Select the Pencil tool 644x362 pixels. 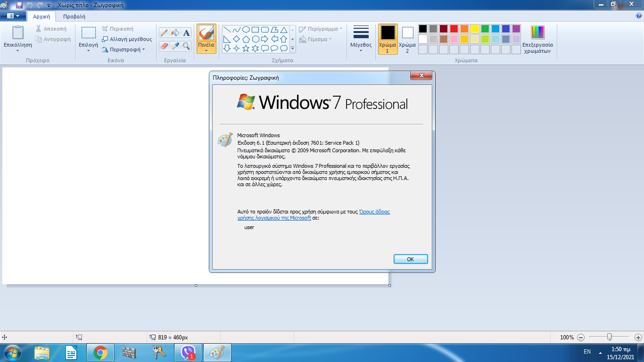(164, 33)
